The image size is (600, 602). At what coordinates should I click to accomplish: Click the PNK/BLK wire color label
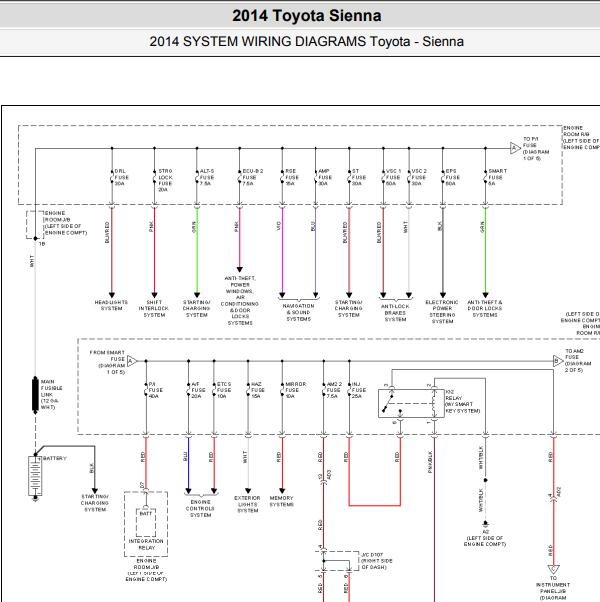pyautogui.click(x=430, y=462)
